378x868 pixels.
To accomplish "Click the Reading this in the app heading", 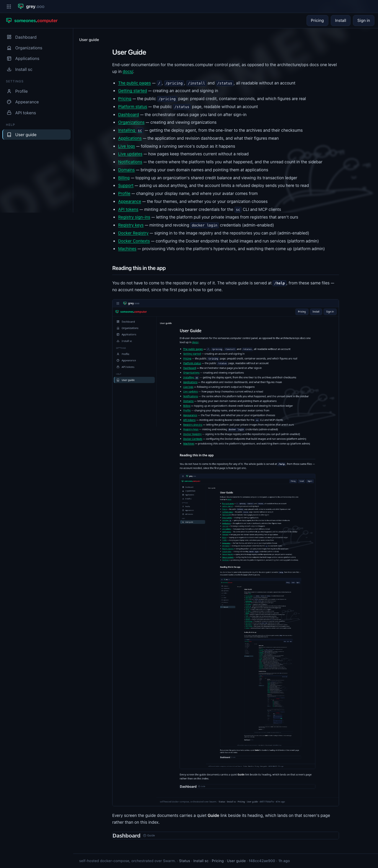I will click(139, 268).
